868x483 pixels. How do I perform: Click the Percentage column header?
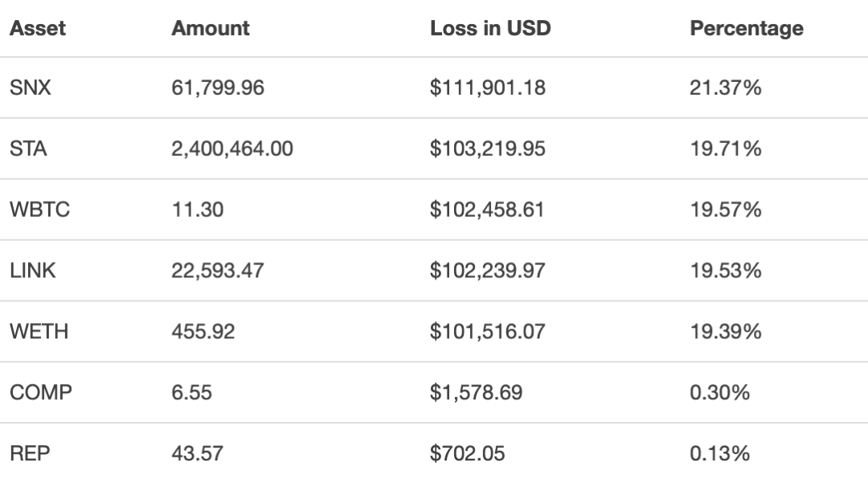(x=747, y=28)
